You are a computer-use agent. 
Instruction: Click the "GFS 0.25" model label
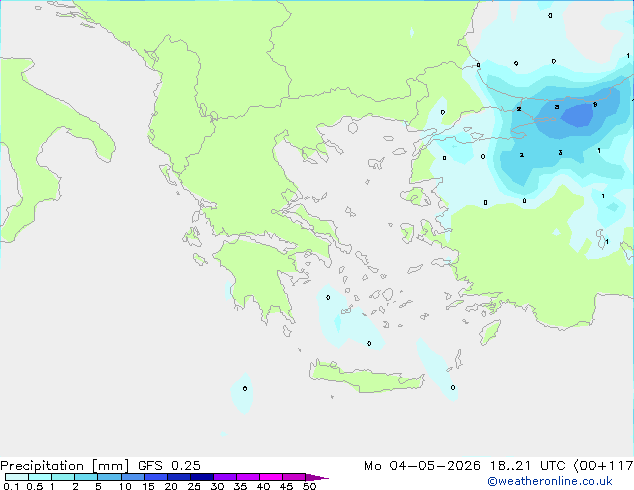169,466
